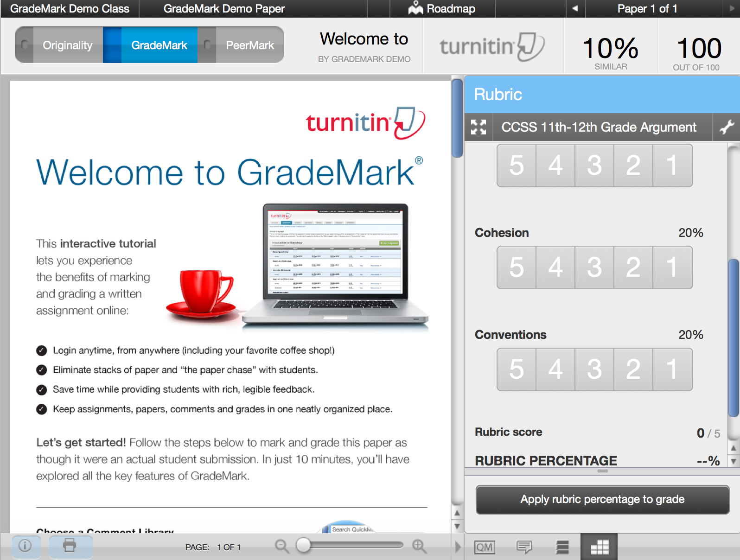Click the Conventions criterion label
This screenshot has height=560, width=740.
click(510, 335)
